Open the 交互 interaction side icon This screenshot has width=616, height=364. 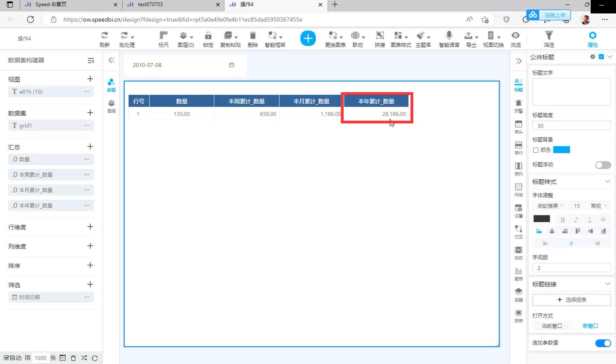pos(518,232)
